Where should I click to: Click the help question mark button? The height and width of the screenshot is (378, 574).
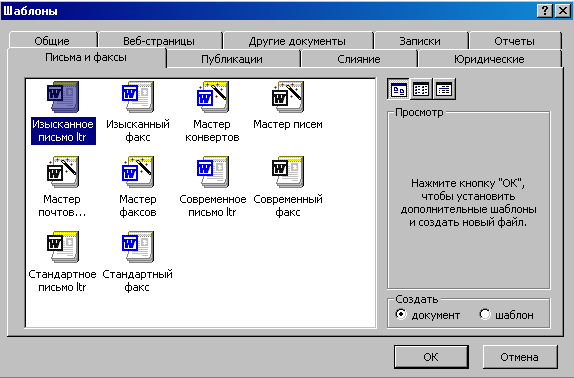pos(545,11)
